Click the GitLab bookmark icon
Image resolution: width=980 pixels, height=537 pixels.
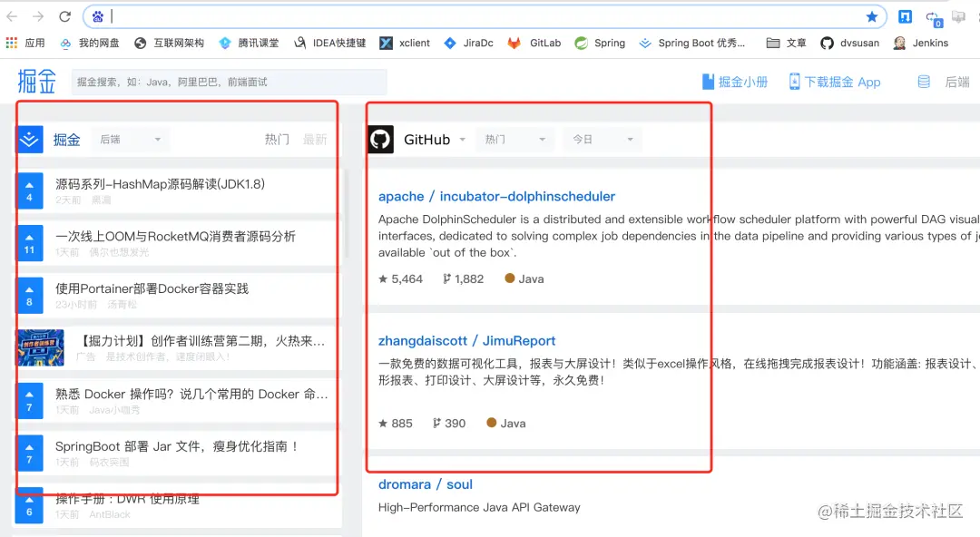tap(514, 43)
